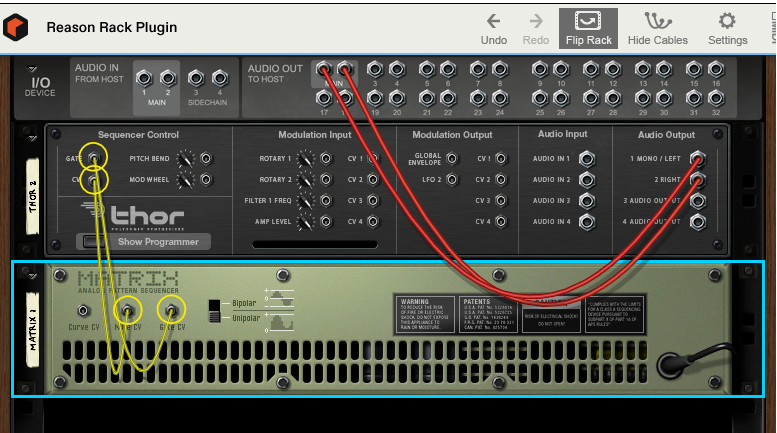Click the Audio Out To Host heading
Screen dimensions: 777x433
point(275,73)
